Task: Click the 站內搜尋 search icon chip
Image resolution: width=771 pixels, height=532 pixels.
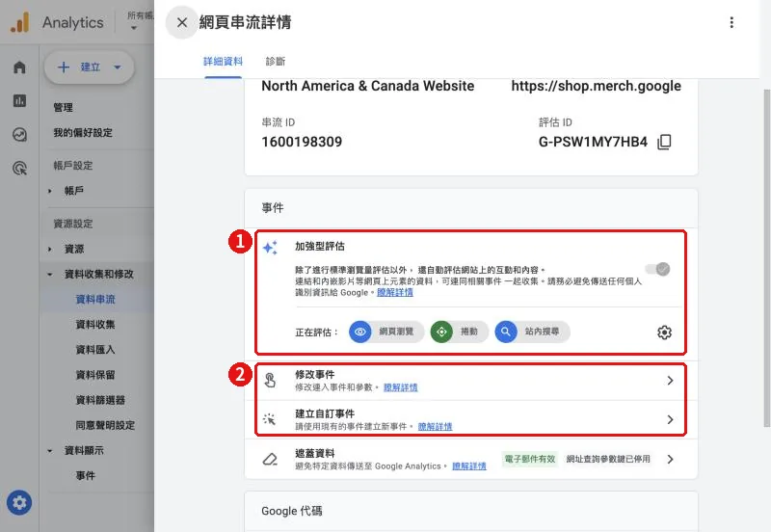Action: [x=533, y=332]
